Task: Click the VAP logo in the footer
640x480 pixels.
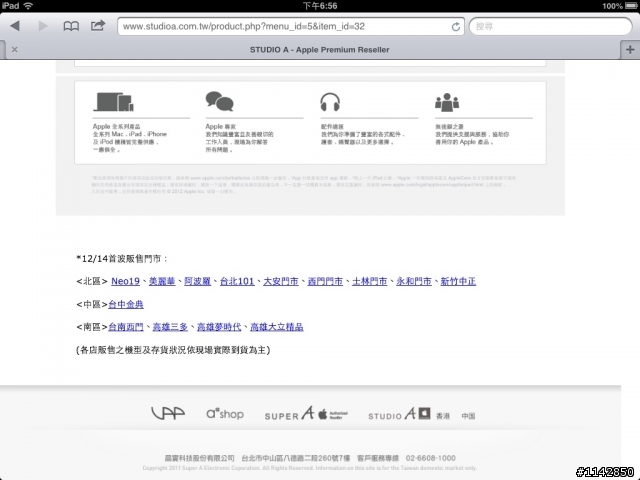Action: (x=168, y=413)
